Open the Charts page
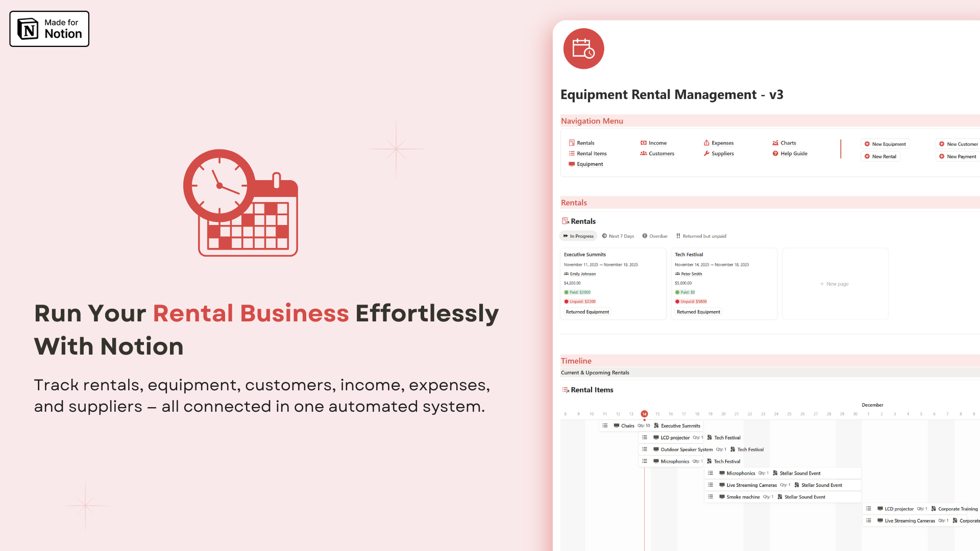 (x=788, y=143)
